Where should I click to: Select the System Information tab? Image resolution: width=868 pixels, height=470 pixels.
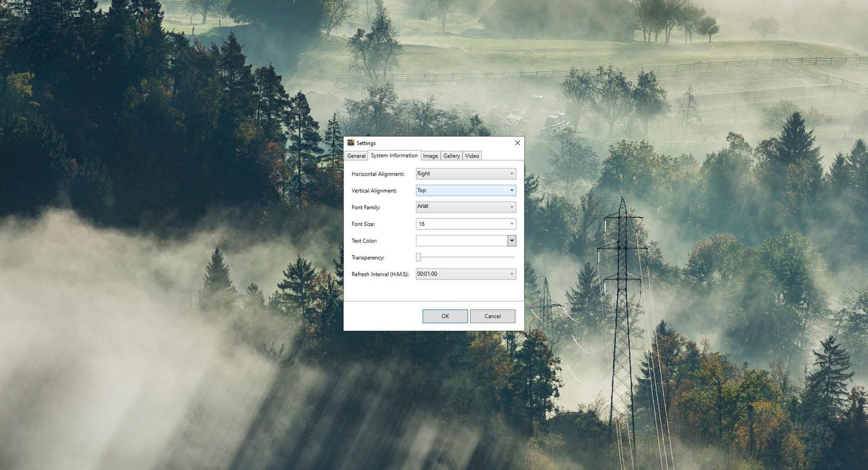point(394,155)
